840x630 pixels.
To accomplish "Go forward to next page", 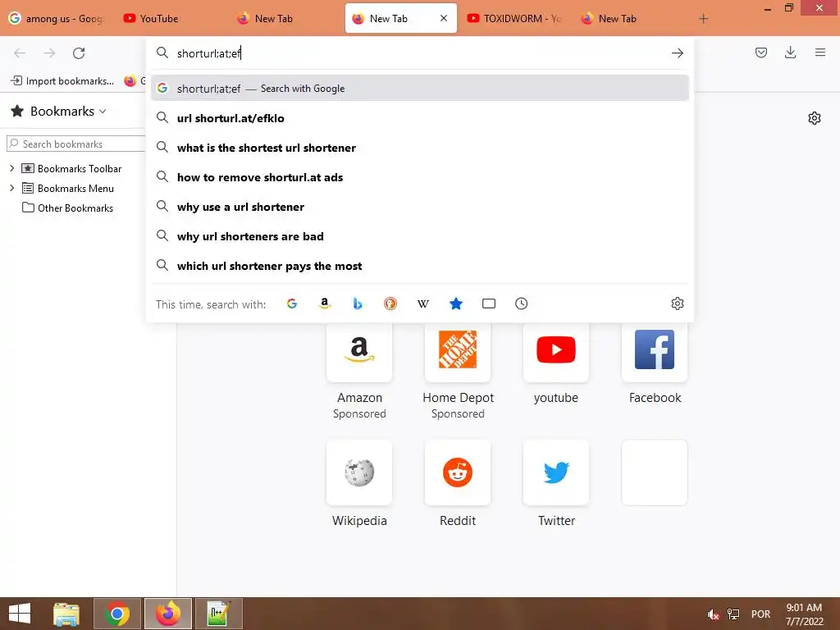I will [x=49, y=53].
